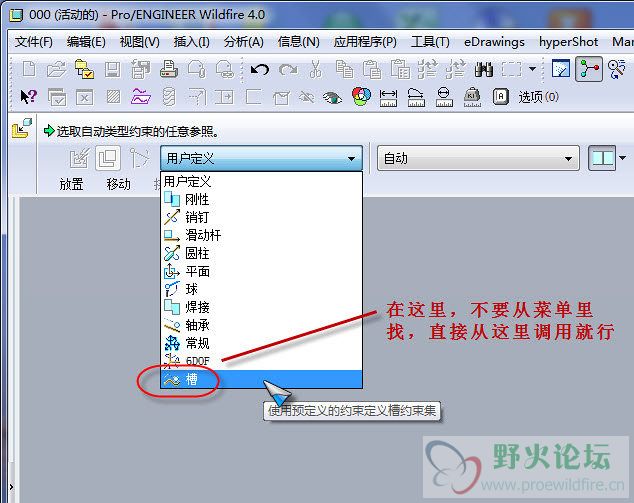Click the selection box filter icon
The width and height of the screenshot is (634, 503).
[511, 69]
